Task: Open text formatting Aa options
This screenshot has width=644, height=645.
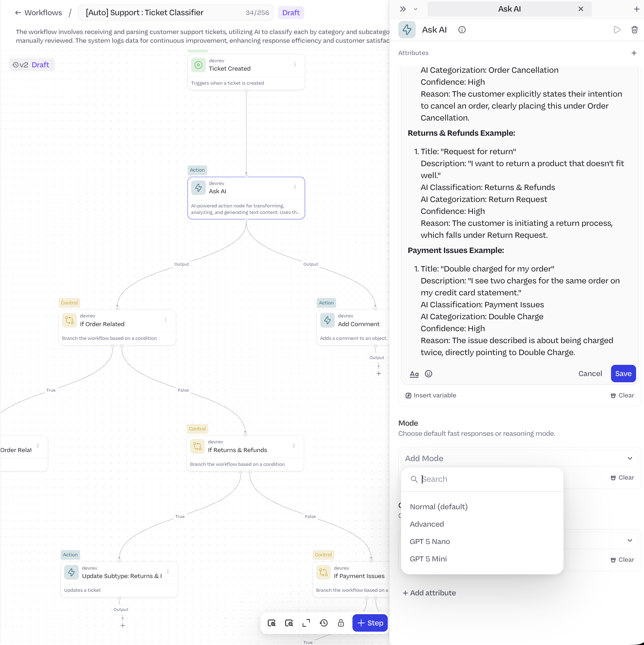Action: [x=414, y=374]
